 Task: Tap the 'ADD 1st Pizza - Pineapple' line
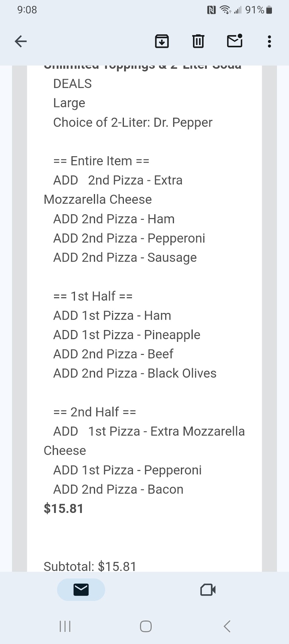[127, 335]
